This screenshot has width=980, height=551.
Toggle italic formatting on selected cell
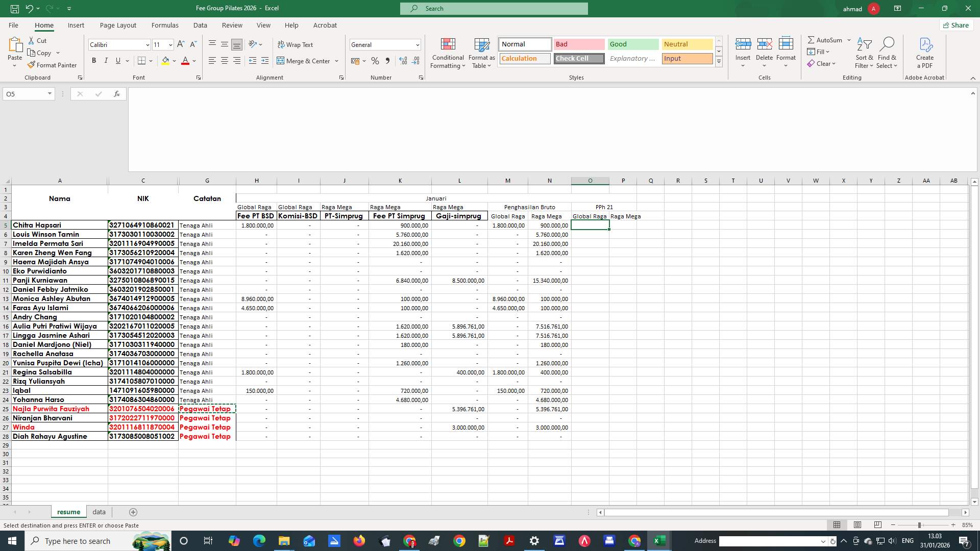point(106,61)
